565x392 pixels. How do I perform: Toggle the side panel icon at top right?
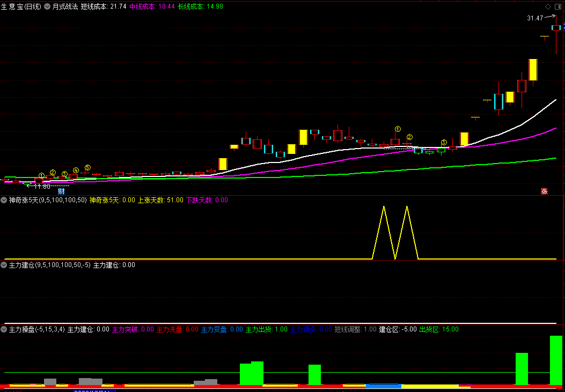pyautogui.click(x=557, y=6)
